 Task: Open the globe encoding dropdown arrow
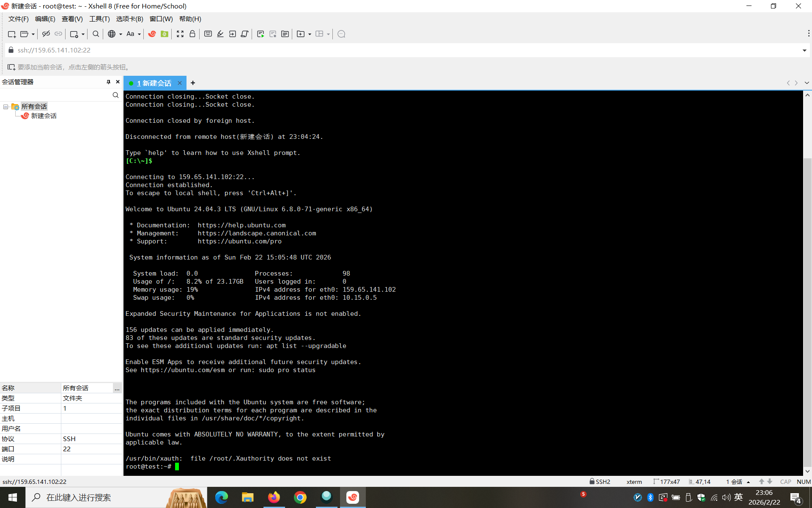[x=121, y=34]
